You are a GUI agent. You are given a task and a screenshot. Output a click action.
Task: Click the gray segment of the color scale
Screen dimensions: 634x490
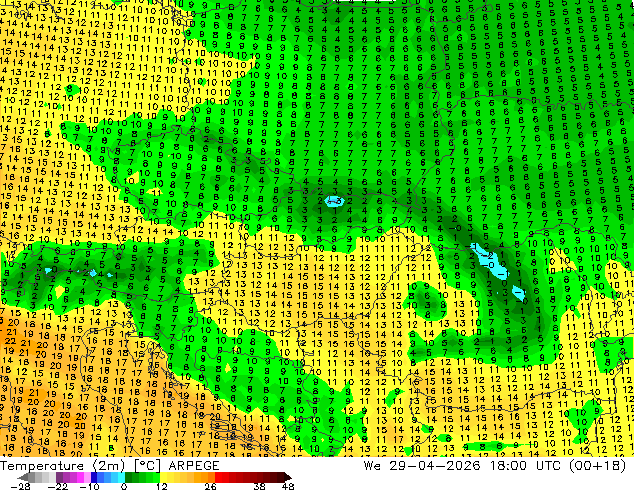[42, 477]
